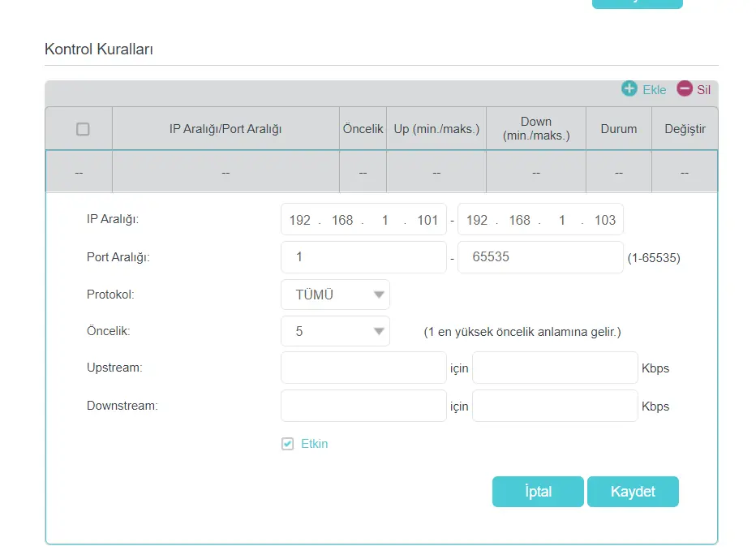Click the start IP first octet 192
This screenshot has width=756, height=555.
(x=300, y=220)
